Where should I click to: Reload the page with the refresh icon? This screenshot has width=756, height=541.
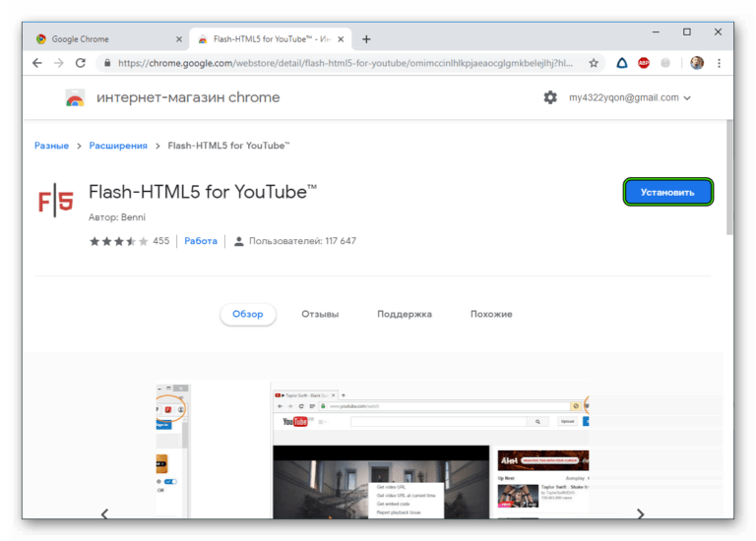click(x=81, y=63)
